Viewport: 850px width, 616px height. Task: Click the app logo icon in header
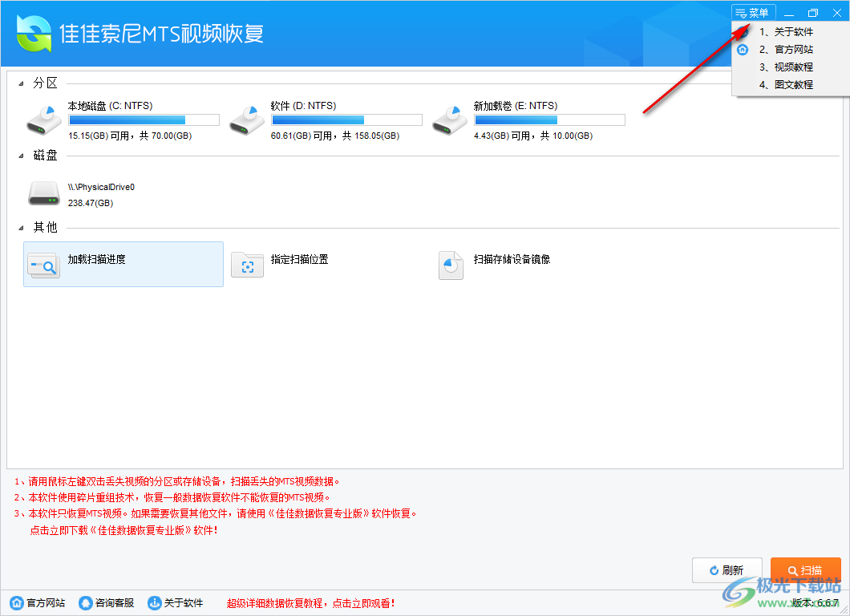pyautogui.click(x=34, y=34)
